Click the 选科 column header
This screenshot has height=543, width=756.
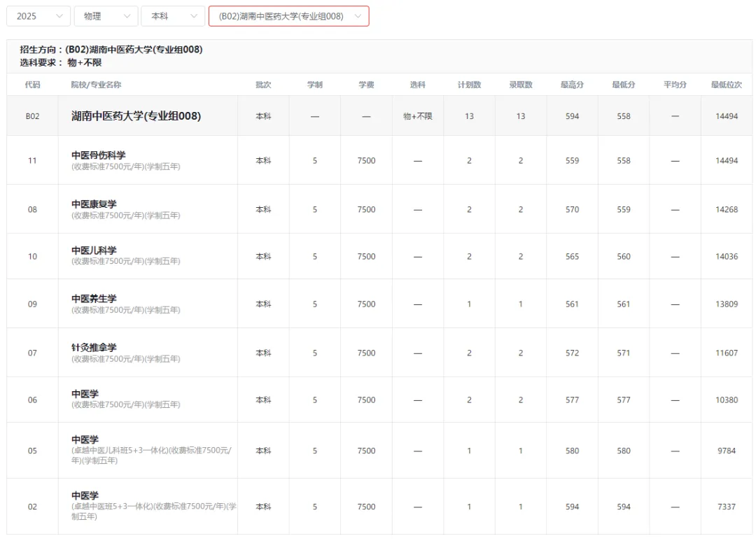417,85
